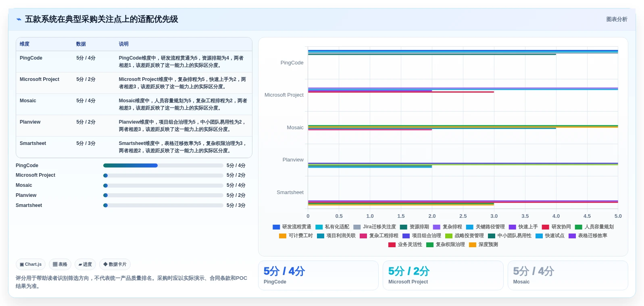
Task: Click the Mosaic progress bar
Action: [x=163, y=186]
